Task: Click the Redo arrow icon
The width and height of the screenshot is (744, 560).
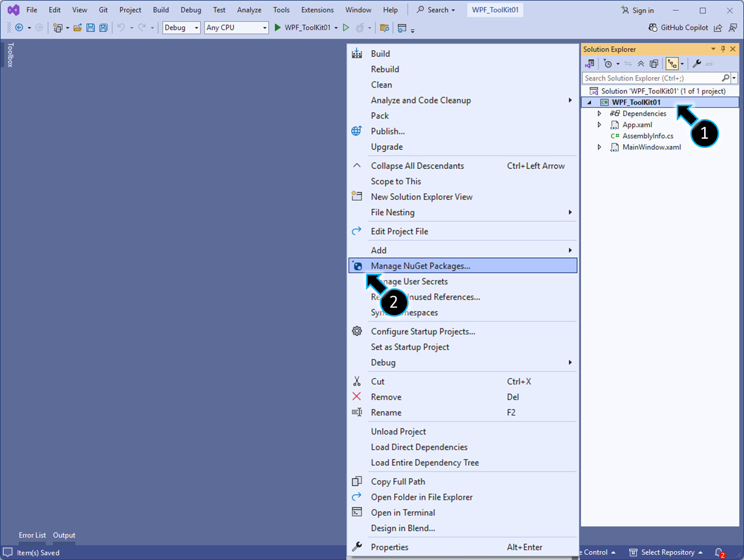Action: tap(142, 28)
